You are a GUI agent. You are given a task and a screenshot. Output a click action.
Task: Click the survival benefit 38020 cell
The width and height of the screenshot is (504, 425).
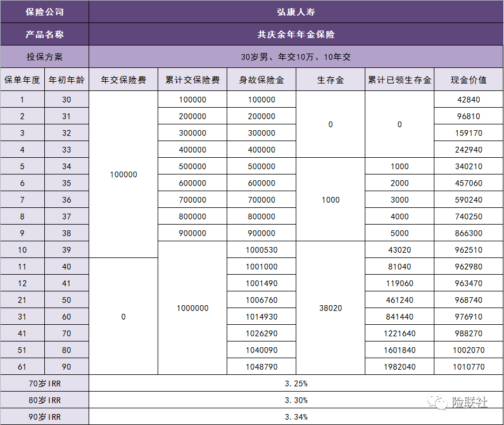click(330, 308)
